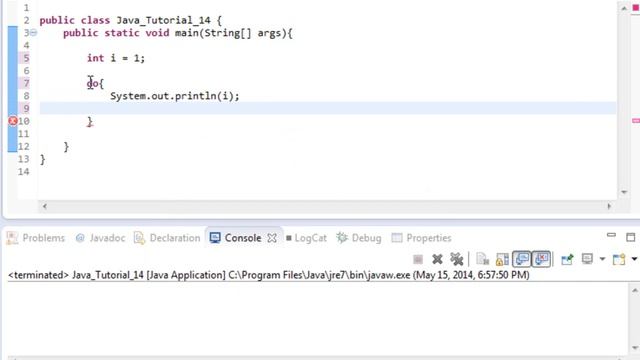Image resolution: width=640 pixels, height=360 pixels.
Task: Maximize the Console view panel
Action: point(631,237)
